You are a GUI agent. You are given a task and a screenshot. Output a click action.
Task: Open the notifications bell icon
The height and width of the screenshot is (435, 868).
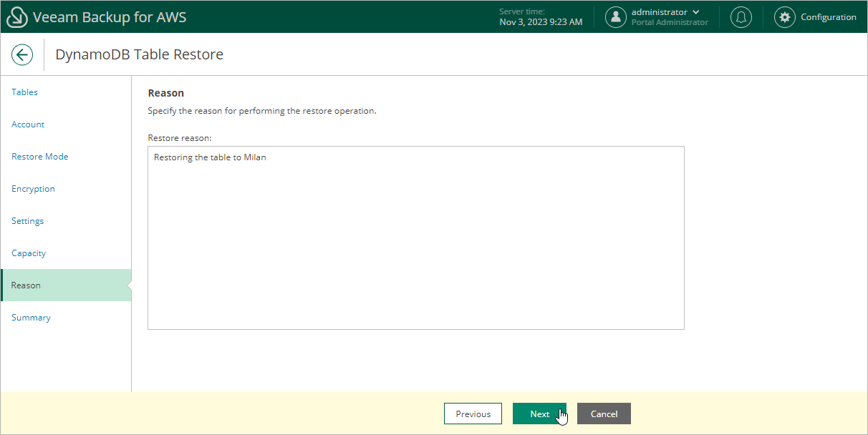741,17
